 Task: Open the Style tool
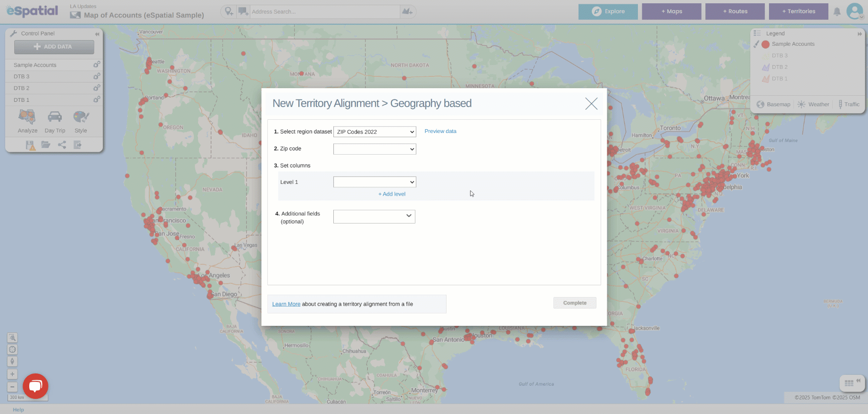coord(81,121)
